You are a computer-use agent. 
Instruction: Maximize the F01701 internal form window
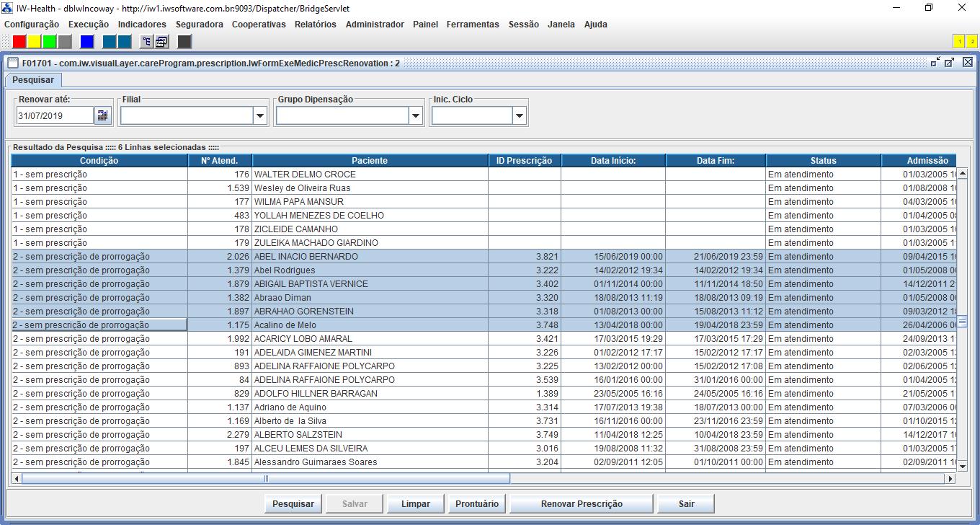950,63
